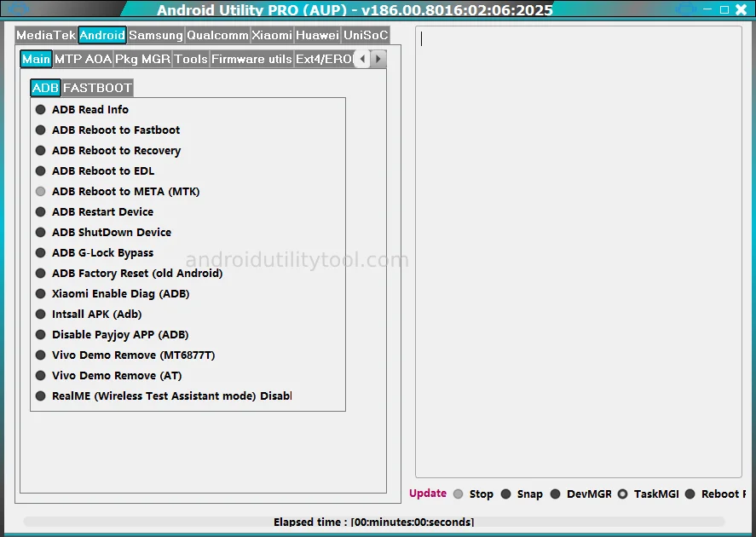The image size is (756, 537).
Task: Switch to the FASTBOOT tab
Action: click(x=97, y=88)
